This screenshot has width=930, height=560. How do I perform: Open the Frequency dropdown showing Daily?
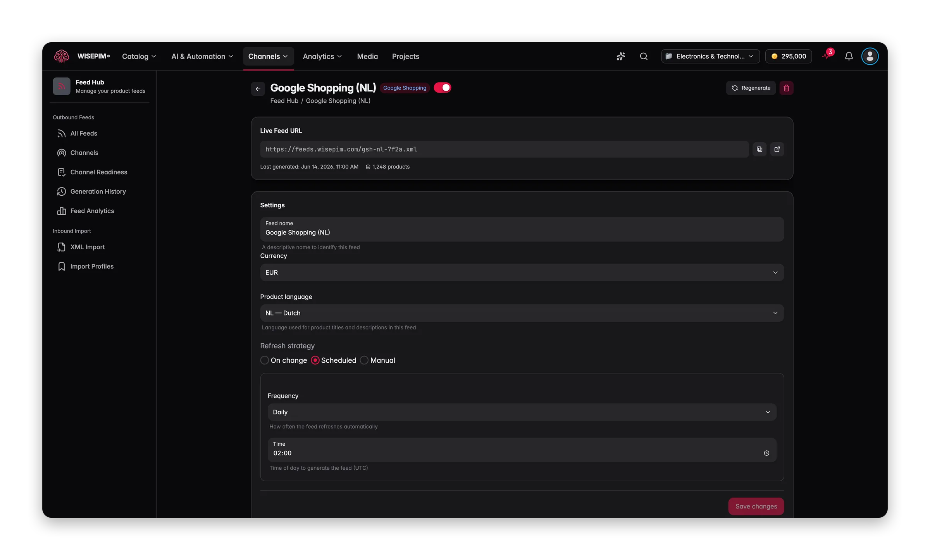[x=522, y=412]
